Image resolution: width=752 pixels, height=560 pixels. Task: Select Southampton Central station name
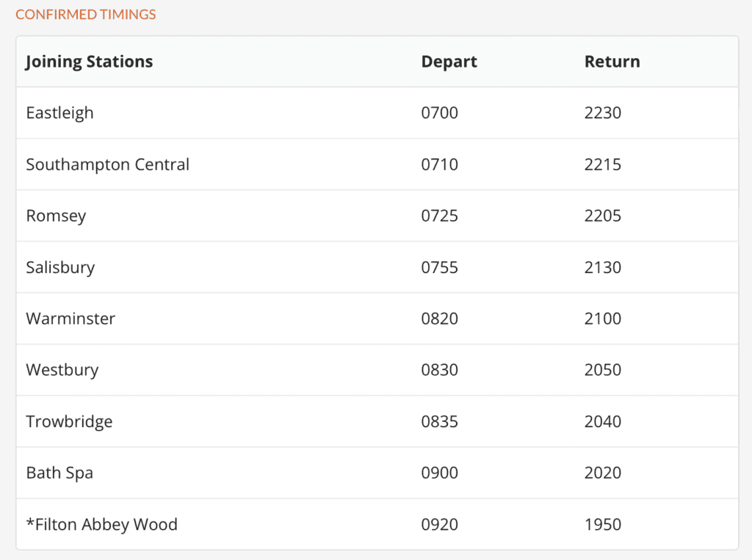click(108, 164)
